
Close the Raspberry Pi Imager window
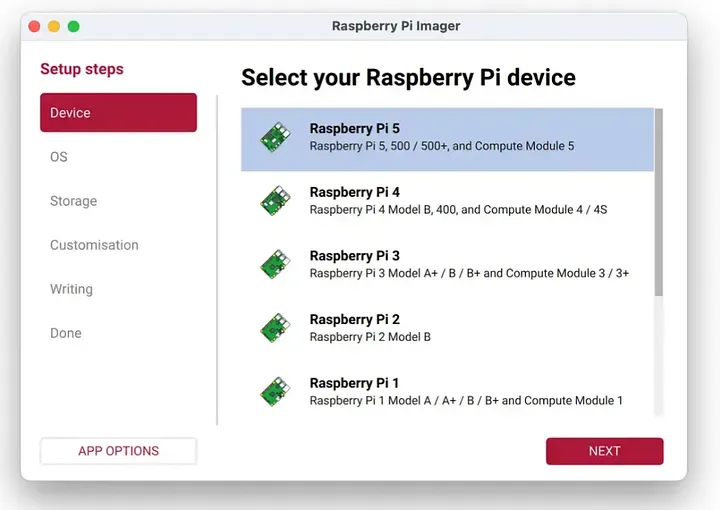(34, 27)
